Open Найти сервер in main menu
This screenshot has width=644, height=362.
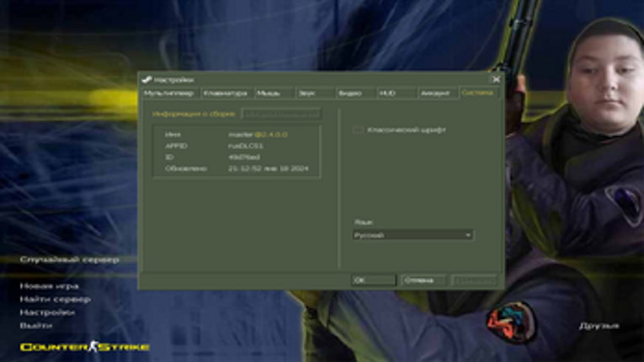click(55, 299)
